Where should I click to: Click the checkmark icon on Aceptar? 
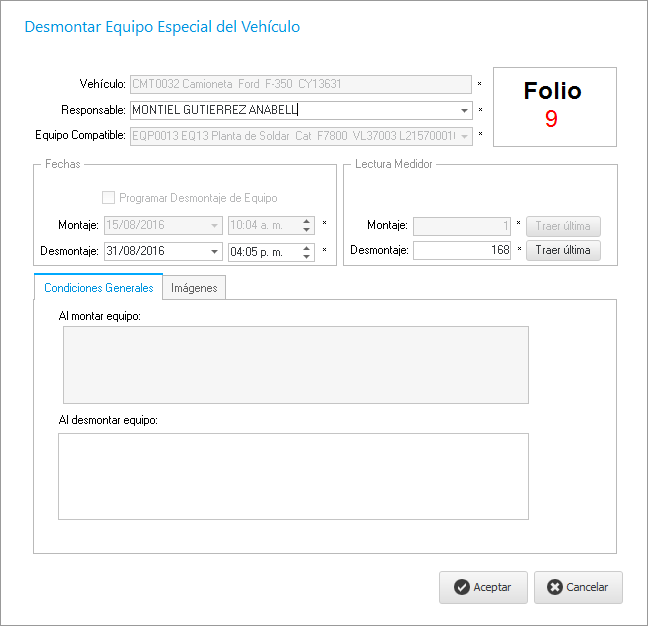461,588
